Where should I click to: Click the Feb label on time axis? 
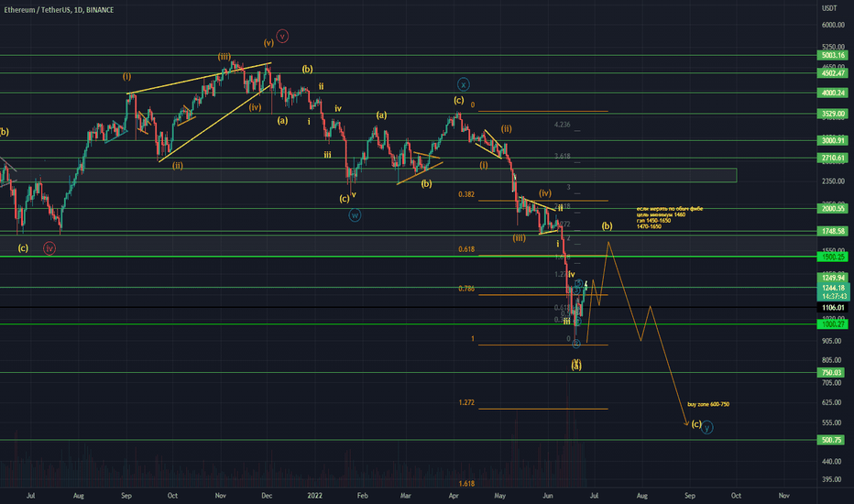tap(362, 495)
